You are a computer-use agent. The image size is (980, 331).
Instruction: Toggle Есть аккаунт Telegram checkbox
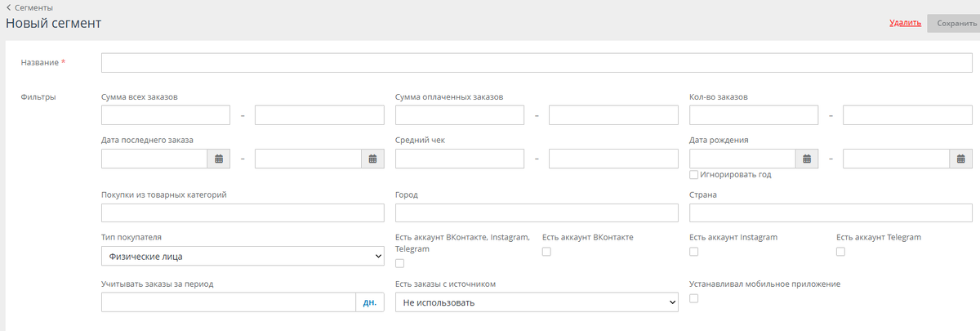[841, 252]
